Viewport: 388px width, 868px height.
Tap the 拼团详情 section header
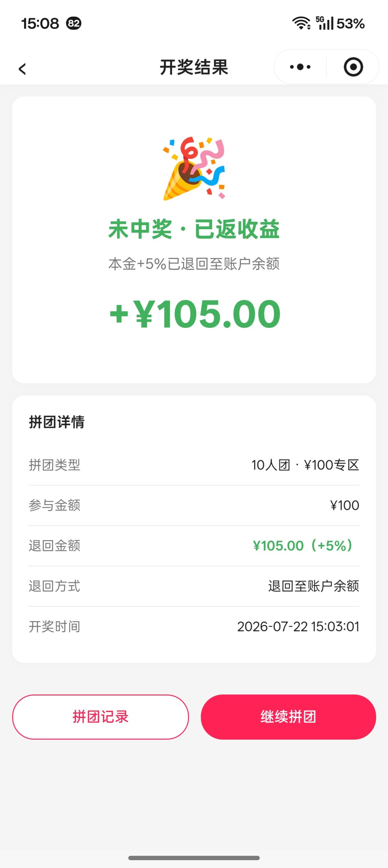pyautogui.click(x=57, y=422)
